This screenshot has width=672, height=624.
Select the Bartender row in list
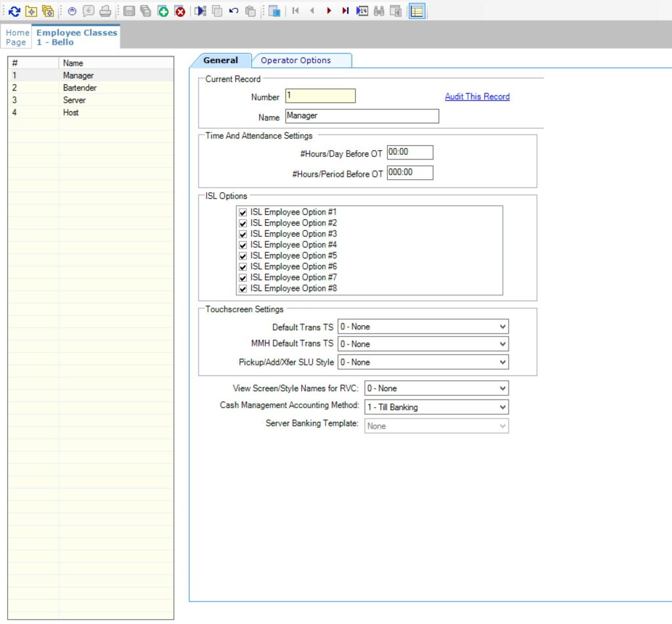click(80, 88)
